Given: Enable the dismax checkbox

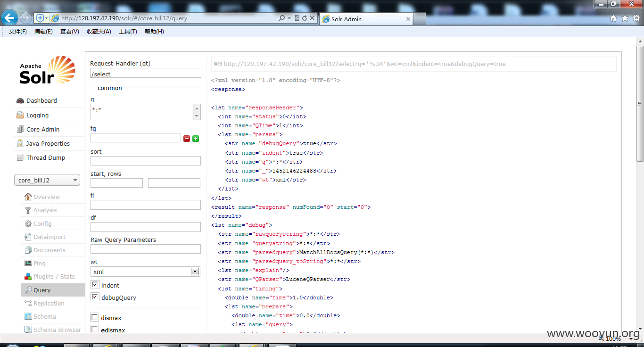Looking at the screenshot, I should [95, 317].
